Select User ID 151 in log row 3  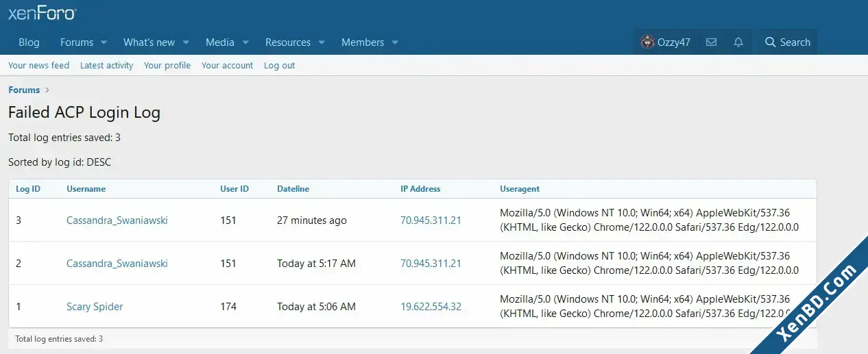click(x=228, y=220)
